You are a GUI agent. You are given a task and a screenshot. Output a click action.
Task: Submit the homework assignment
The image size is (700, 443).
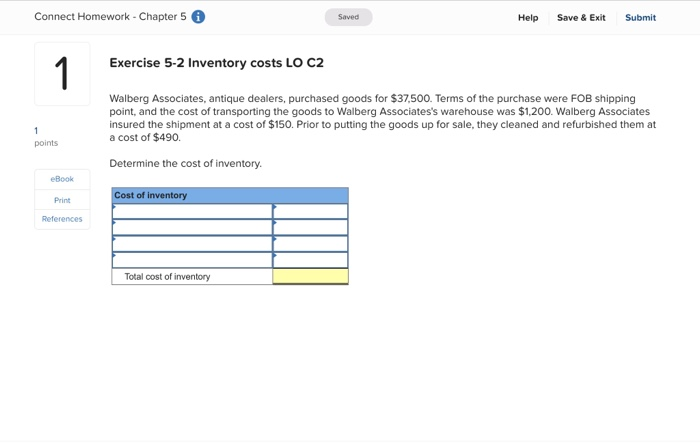(640, 18)
